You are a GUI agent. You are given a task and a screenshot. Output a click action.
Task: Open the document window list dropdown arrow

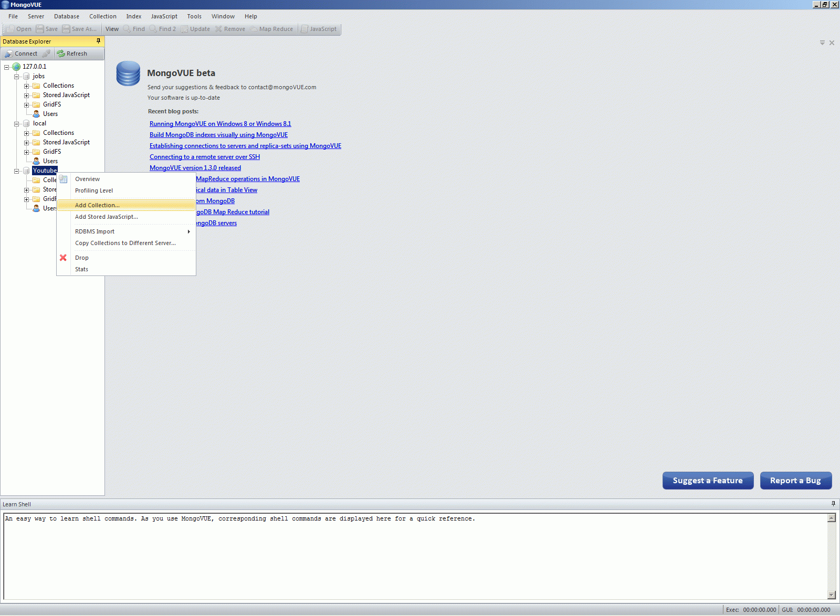(822, 43)
